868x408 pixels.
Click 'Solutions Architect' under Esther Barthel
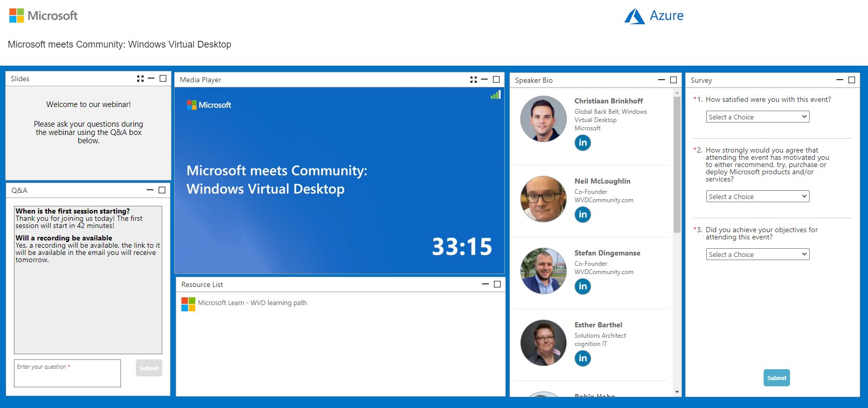tap(600, 336)
